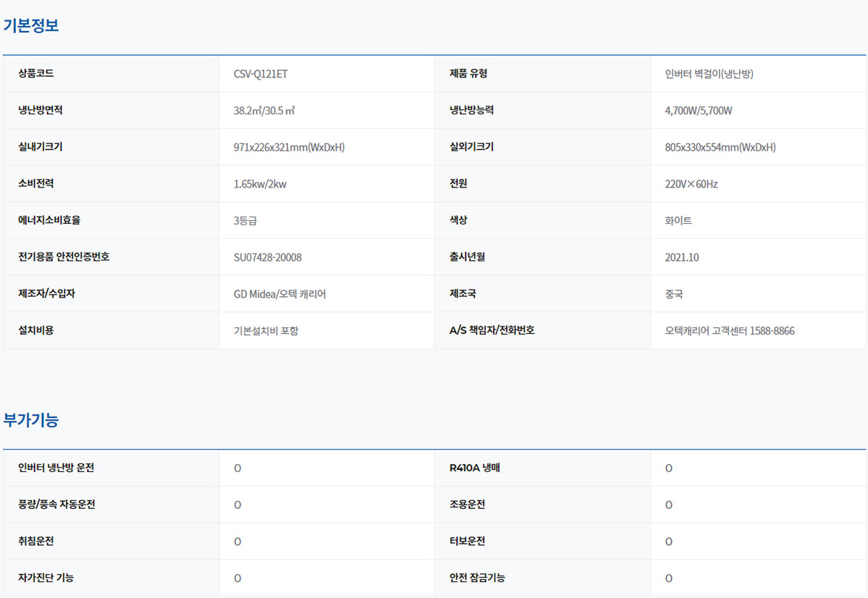
Task: Select indoor unit size 971x226x321mm
Action: [x=289, y=148]
